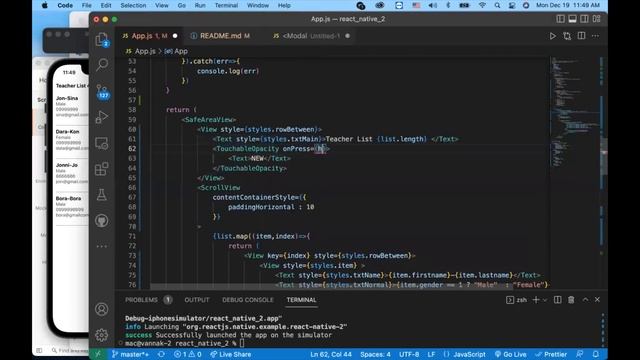Viewport: 640px width, 360px height.
Task: Select Dara-Kon in simulator teacher list
Action: [67, 132]
